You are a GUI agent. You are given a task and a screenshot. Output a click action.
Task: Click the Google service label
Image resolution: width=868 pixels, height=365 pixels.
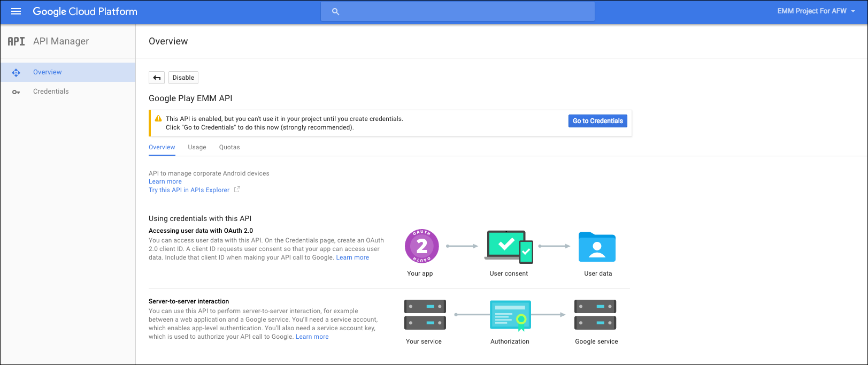[x=596, y=341]
